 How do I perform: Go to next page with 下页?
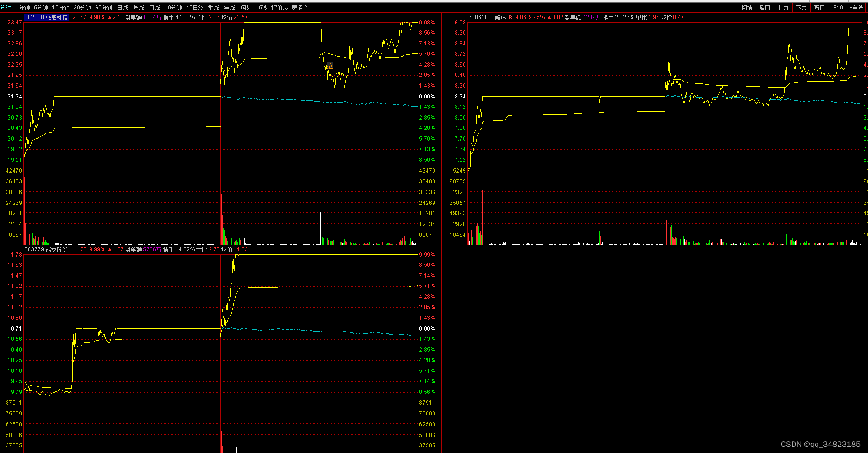click(x=801, y=8)
